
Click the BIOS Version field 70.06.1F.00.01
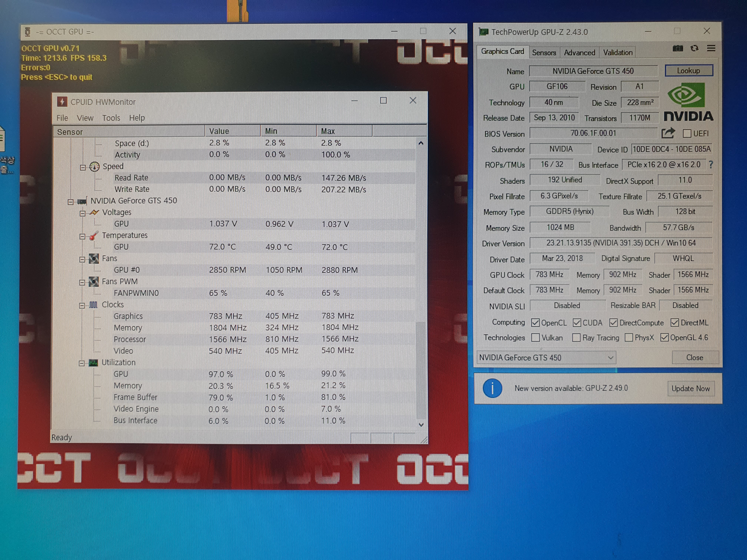[593, 133]
